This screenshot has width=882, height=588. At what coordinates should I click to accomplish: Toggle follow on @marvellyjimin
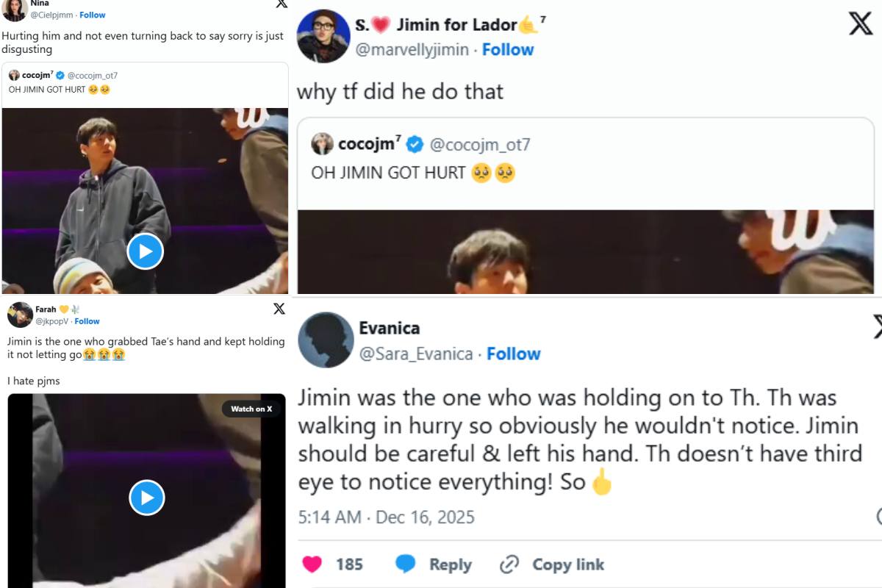pos(507,49)
